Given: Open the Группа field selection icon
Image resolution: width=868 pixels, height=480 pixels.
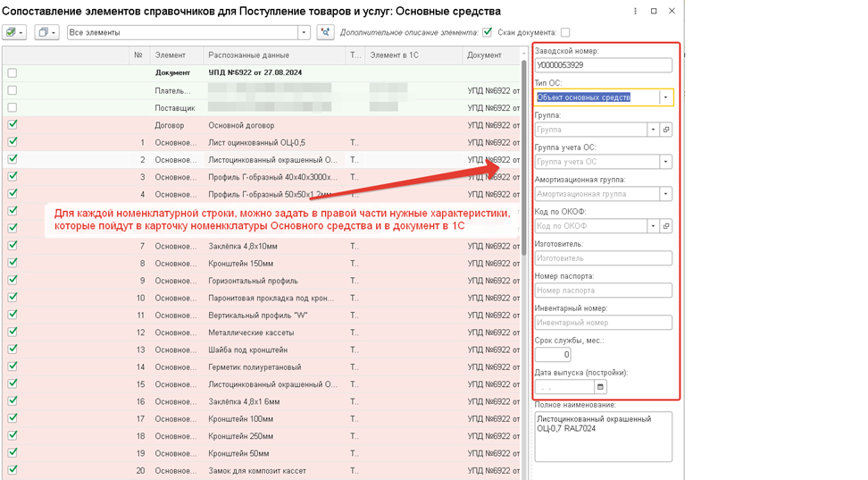Looking at the screenshot, I should tap(666, 130).
